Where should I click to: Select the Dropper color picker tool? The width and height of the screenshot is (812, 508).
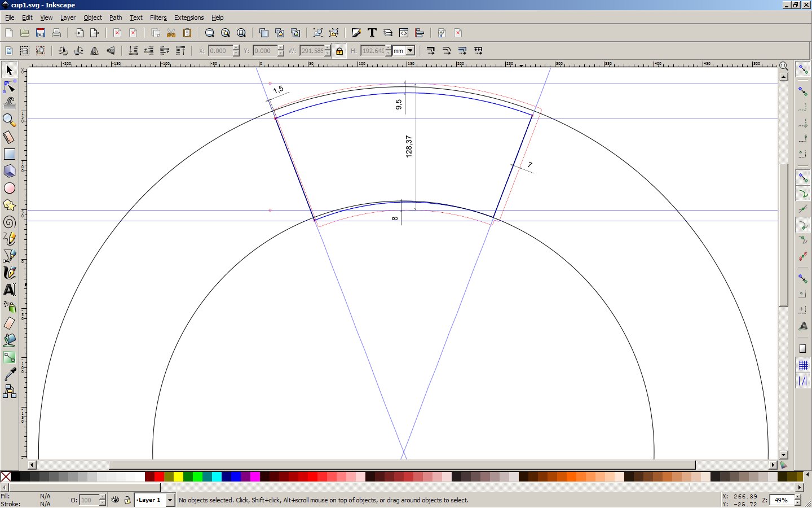pyautogui.click(x=9, y=374)
